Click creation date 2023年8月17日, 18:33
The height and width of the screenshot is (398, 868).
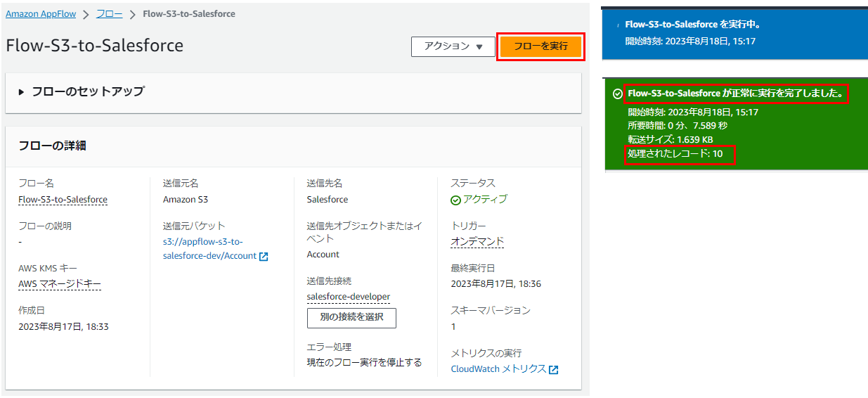tap(63, 326)
